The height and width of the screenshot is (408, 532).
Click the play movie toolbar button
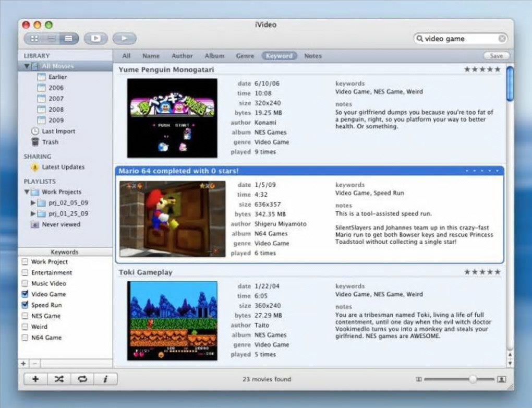click(x=124, y=39)
